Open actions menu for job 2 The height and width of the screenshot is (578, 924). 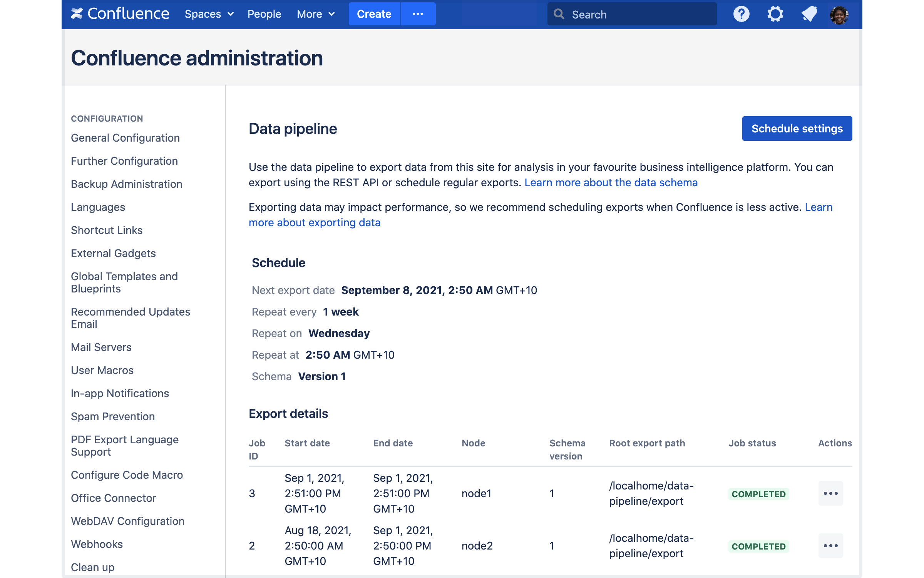point(830,546)
